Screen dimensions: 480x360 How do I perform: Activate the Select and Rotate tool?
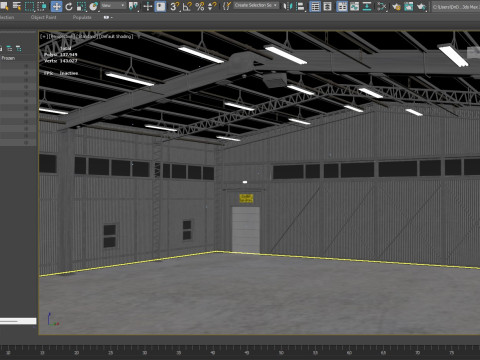[x=69, y=6]
